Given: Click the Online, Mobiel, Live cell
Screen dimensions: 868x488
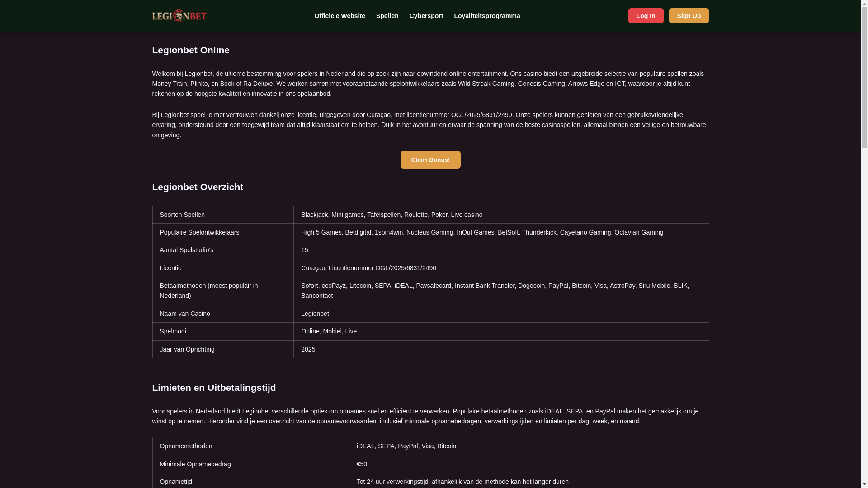Looking at the screenshot, I should click(x=501, y=331).
